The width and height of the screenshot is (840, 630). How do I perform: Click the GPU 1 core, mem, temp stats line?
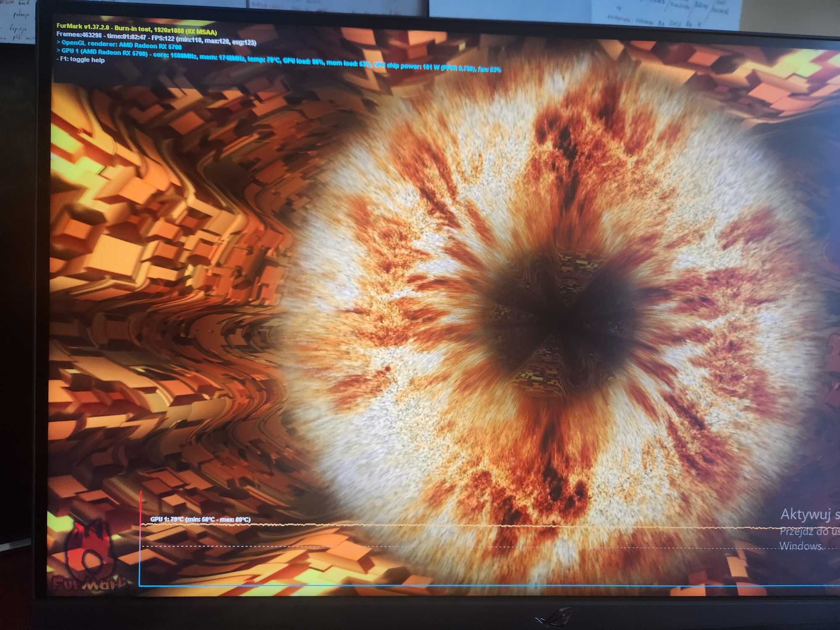tap(278, 61)
